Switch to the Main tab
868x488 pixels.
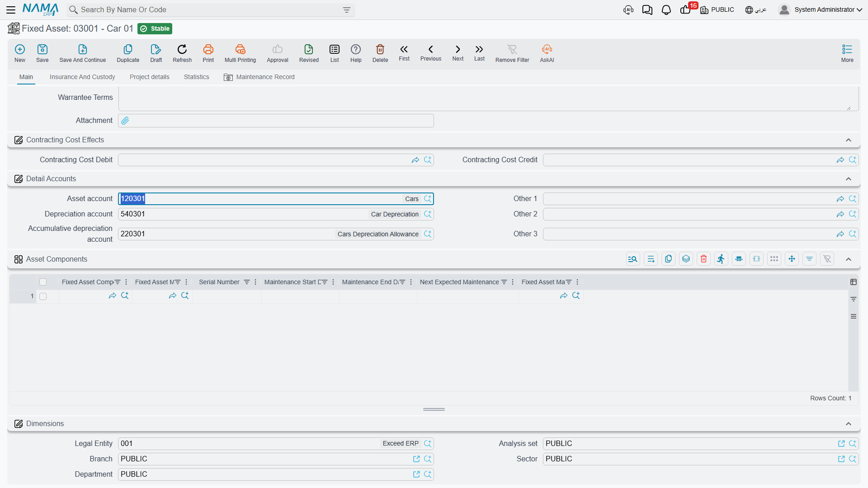[x=26, y=77]
